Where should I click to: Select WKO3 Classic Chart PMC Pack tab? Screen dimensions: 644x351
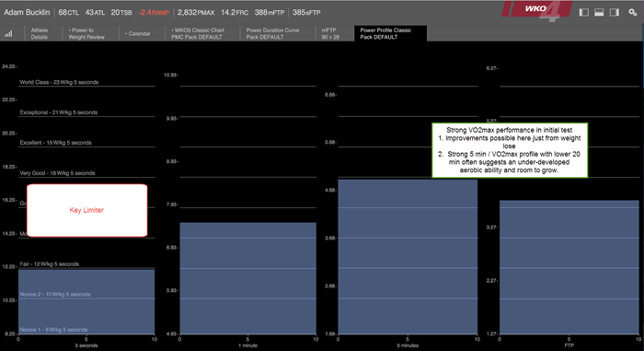click(x=198, y=33)
